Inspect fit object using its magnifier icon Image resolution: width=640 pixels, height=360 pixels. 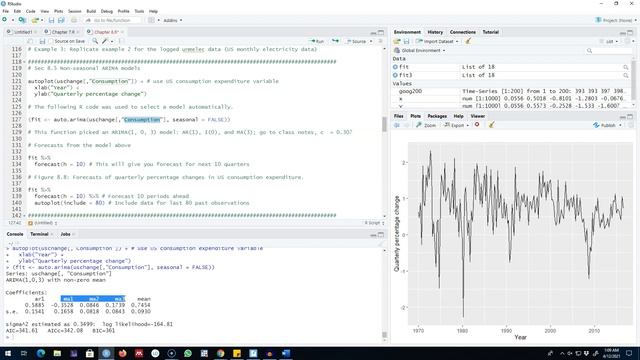[x=625, y=67]
